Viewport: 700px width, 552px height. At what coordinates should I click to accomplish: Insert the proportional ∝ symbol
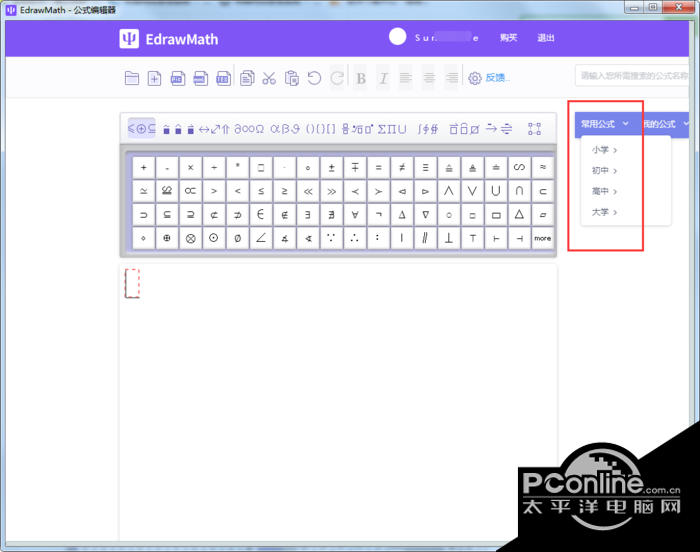pyautogui.click(x=191, y=191)
